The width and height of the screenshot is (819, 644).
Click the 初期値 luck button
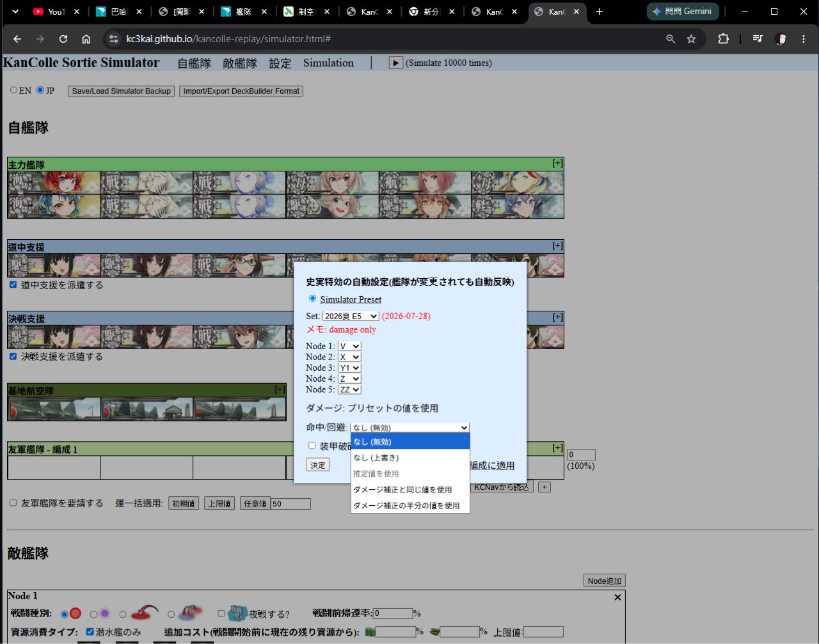click(x=184, y=504)
